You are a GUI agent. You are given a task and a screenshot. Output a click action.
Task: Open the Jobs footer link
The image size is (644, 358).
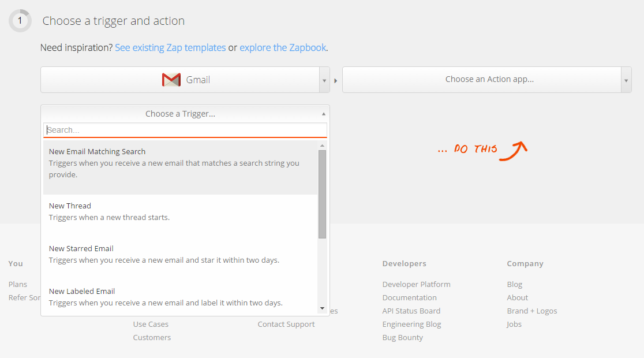514,325
